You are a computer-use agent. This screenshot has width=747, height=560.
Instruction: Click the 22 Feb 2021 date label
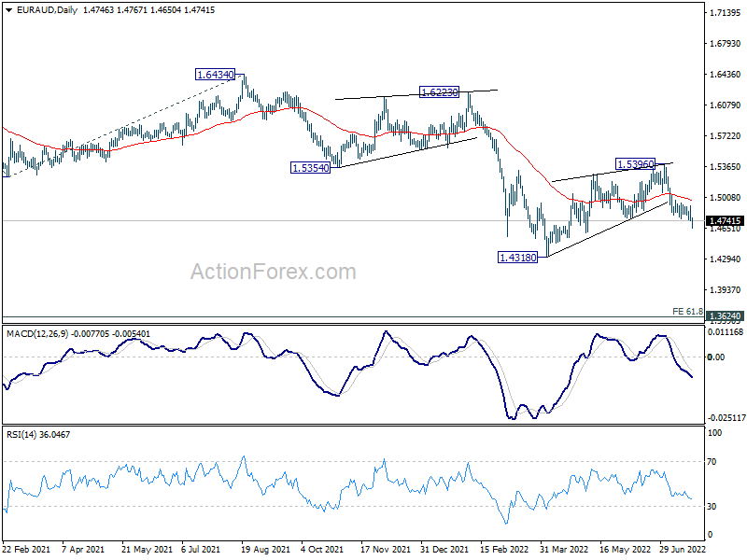[26, 549]
